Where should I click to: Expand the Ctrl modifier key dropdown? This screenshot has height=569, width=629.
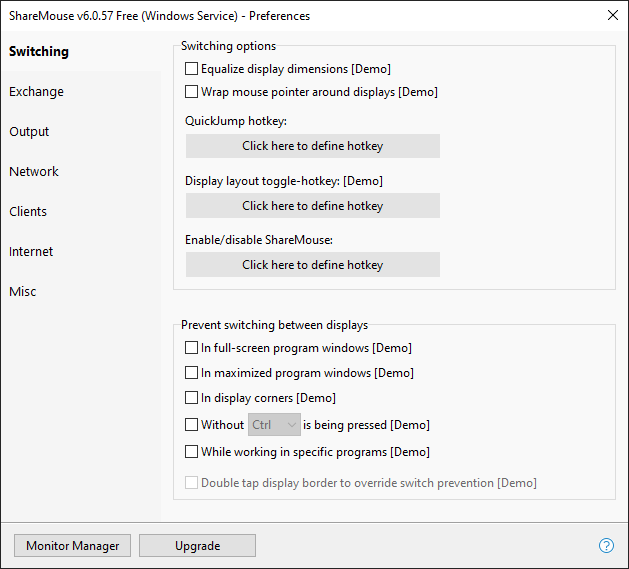[274, 425]
